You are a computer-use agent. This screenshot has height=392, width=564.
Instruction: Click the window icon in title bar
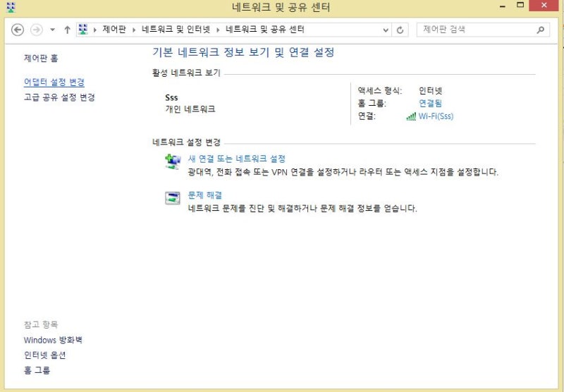pyautogui.click(x=11, y=8)
